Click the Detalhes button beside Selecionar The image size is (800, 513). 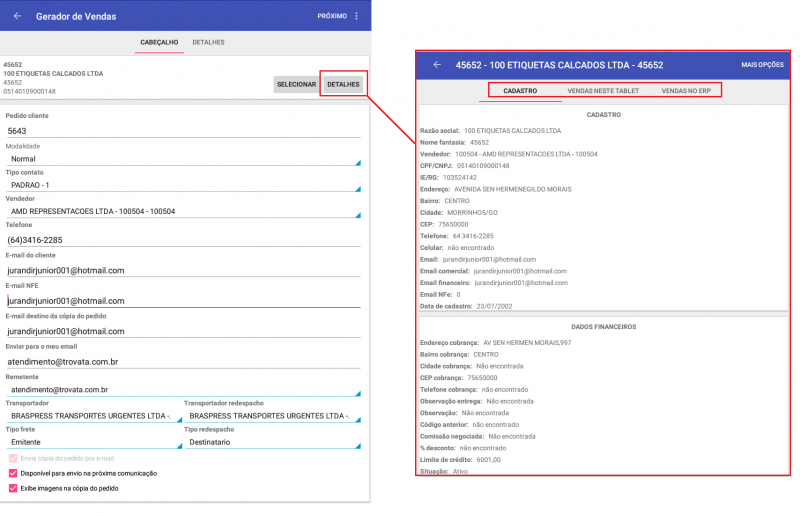pos(343,84)
